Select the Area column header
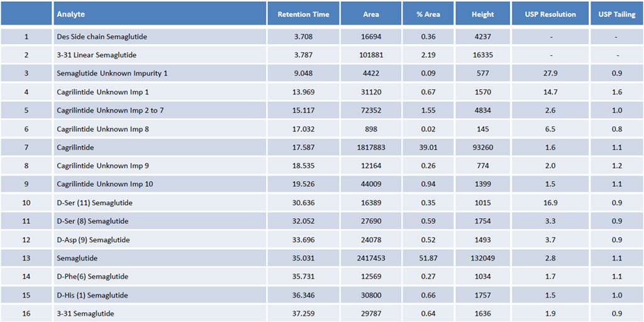 (x=371, y=14)
